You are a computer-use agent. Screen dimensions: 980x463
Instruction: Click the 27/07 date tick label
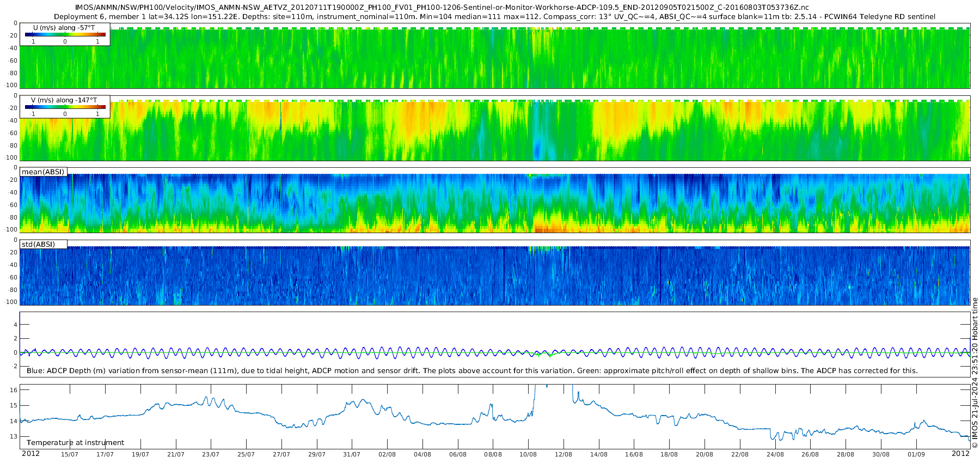281,454
